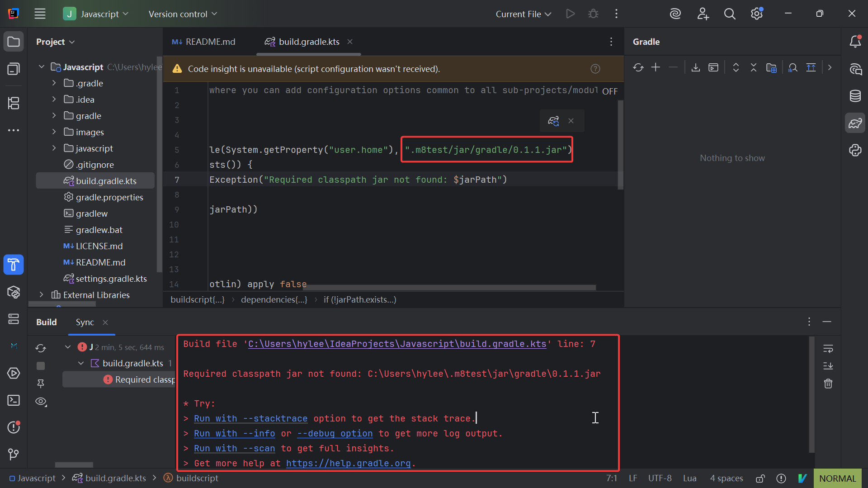
Task: Collapse all nodes in the Gradle panel
Action: click(x=753, y=67)
